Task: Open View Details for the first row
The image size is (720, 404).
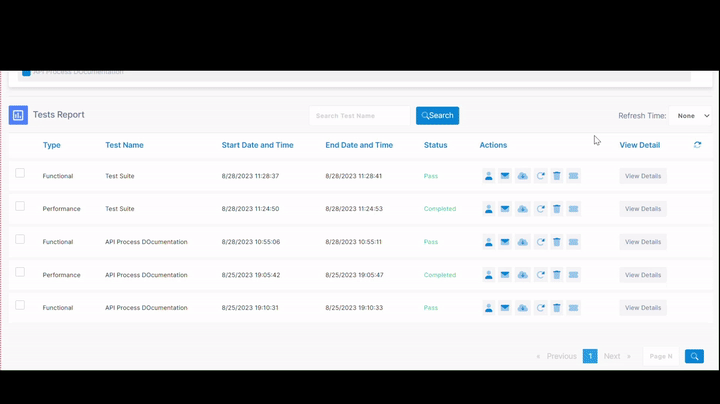Action: click(642, 176)
